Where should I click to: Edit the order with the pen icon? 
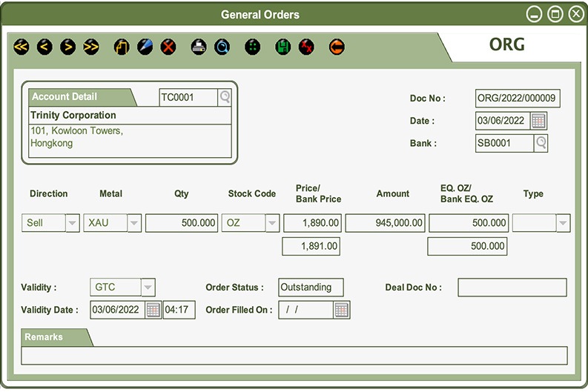[145, 47]
